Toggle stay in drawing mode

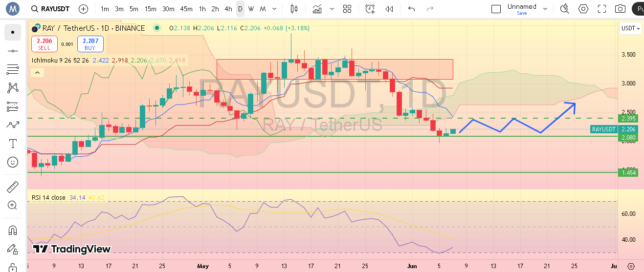click(13, 250)
